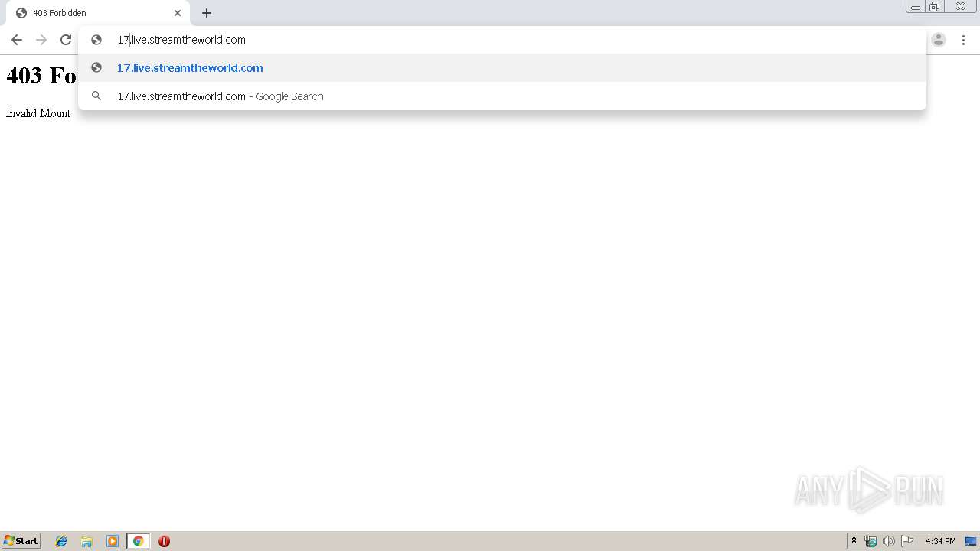Open the network status tray icon
980x551 pixels.
871,541
